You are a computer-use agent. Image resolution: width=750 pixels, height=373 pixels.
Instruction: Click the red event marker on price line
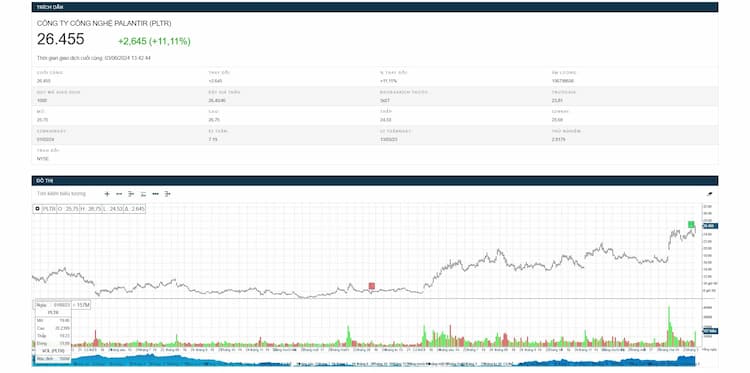coord(372,286)
